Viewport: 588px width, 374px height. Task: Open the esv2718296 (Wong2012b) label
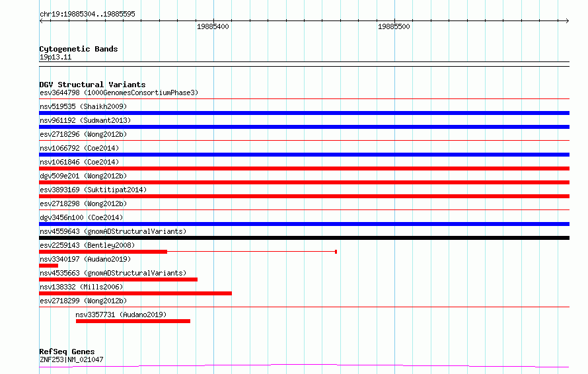click(83, 134)
